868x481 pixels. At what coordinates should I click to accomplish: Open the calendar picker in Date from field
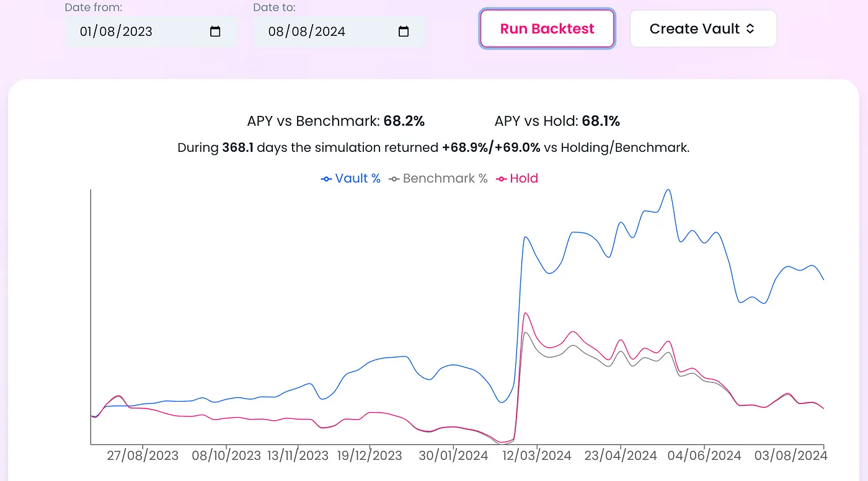(x=215, y=32)
